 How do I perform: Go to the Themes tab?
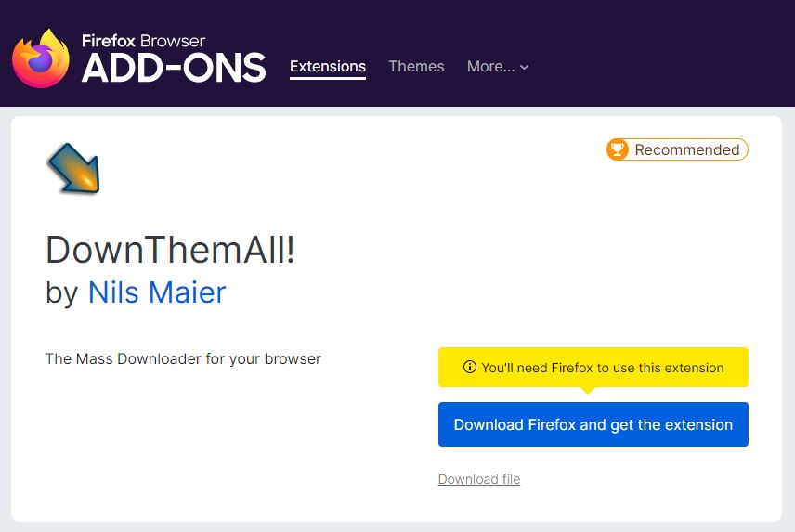click(416, 67)
